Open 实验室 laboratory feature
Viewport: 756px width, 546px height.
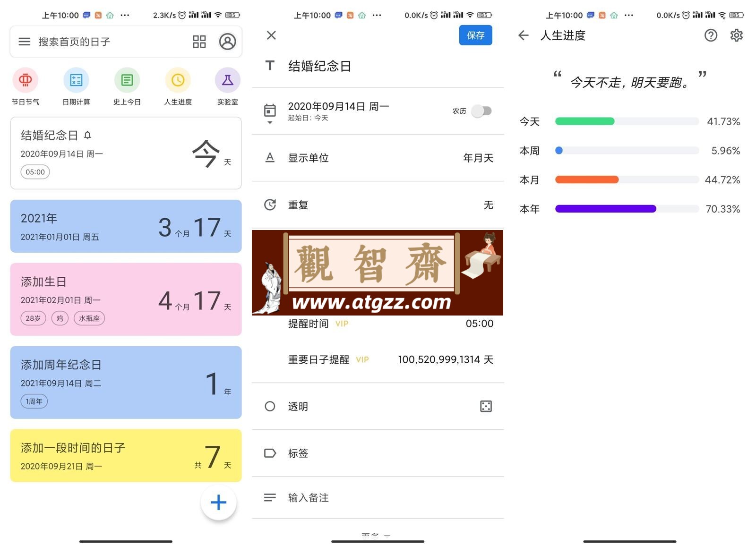point(228,86)
